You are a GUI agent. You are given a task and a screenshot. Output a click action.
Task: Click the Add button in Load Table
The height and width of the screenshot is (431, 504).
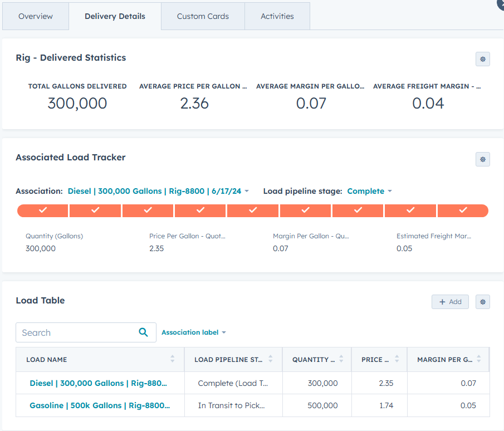(x=450, y=302)
